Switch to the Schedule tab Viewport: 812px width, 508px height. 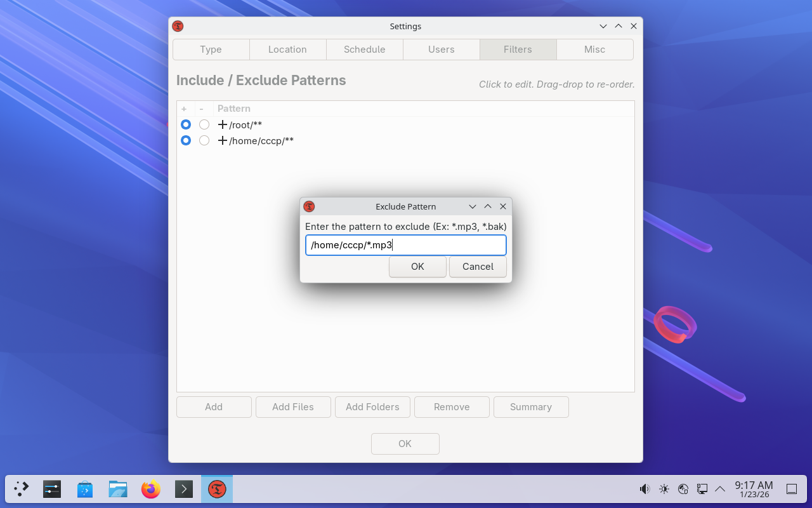pos(364,50)
